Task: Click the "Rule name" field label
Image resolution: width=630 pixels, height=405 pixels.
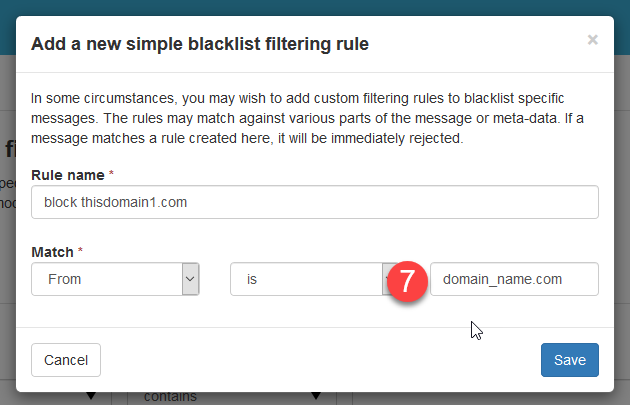Action: pos(68,175)
